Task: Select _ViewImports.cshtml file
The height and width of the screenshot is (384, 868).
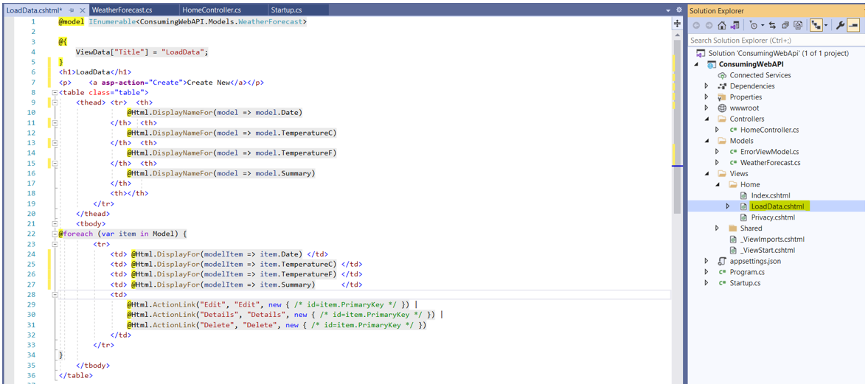Action: [x=772, y=239]
